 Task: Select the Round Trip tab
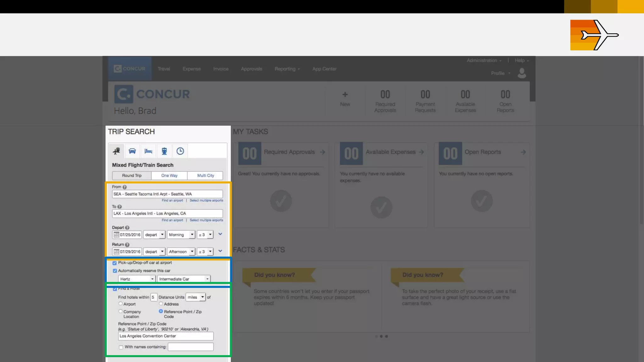(x=132, y=176)
